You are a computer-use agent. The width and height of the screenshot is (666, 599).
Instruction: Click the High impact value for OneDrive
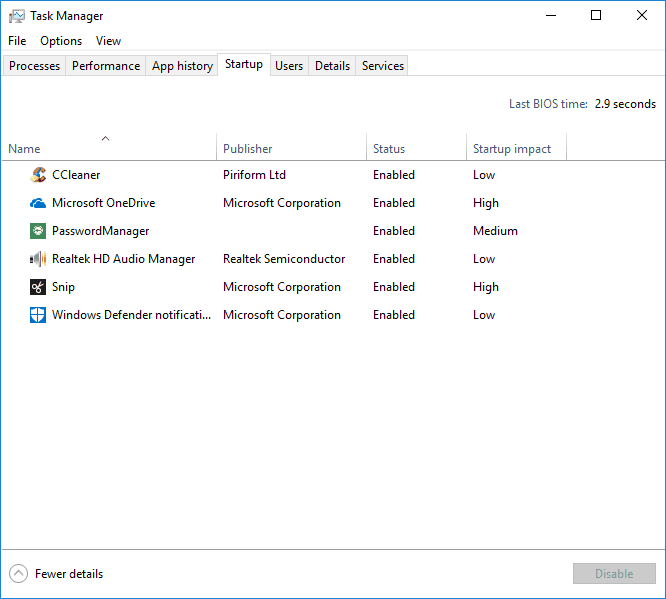[x=486, y=203]
